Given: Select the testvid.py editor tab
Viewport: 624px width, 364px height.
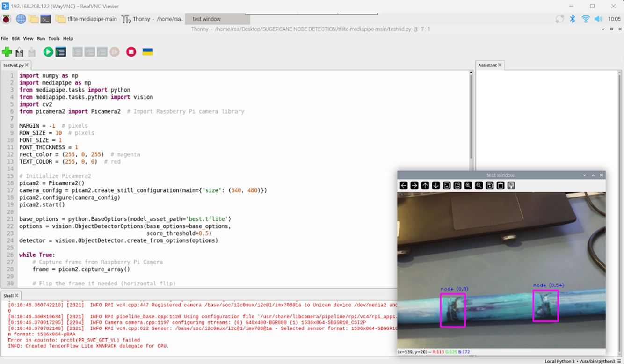Looking at the screenshot, I should click(13, 66).
